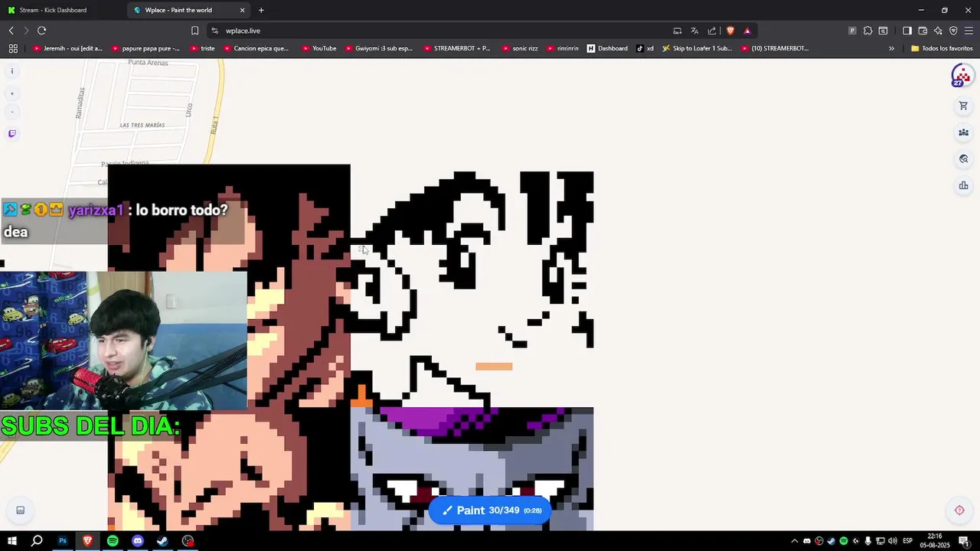The image size is (980, 551).
Task: Bookmark this page icon
Action: click(194, 31)
